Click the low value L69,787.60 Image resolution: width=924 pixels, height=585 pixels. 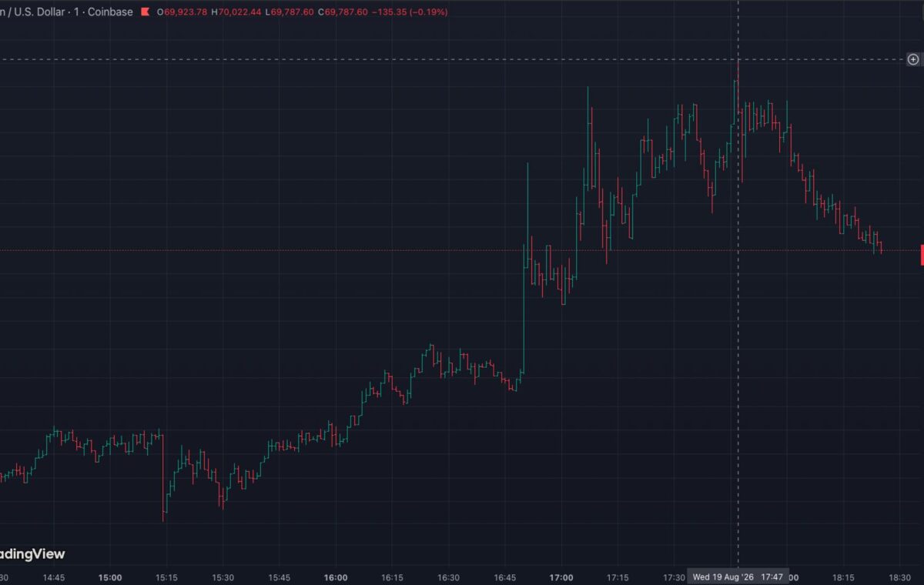(x=288, y=12)
